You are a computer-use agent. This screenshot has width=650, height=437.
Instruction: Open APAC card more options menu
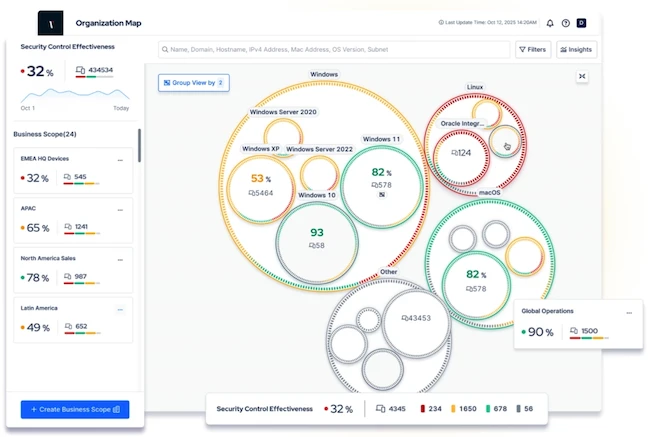(x=120, y=210)
